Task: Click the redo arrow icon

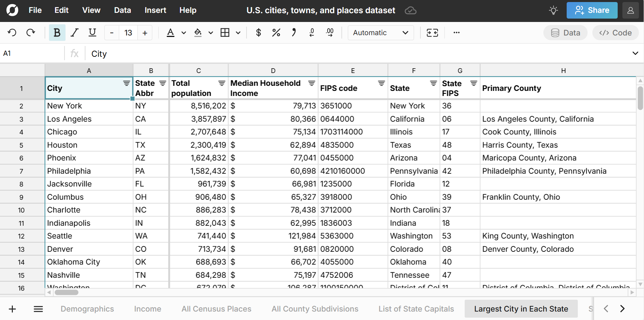Action: click(31, 33)
